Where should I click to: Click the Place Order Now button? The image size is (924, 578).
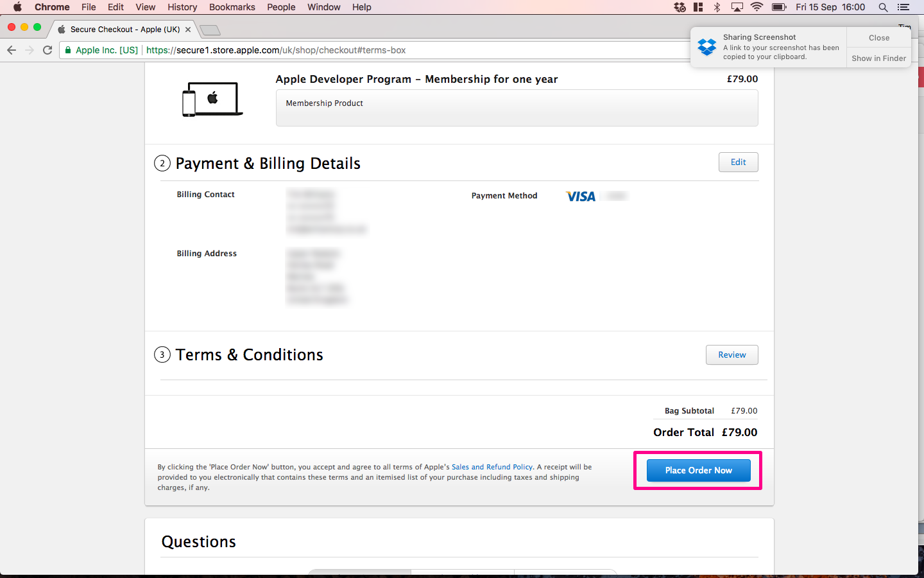tap(698, 470)
